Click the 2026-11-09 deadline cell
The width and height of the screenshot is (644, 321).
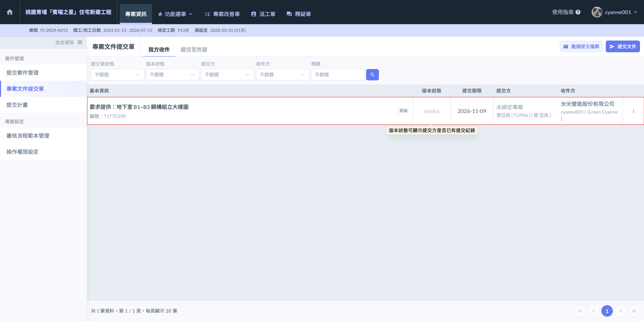click(x=472, y=111)
